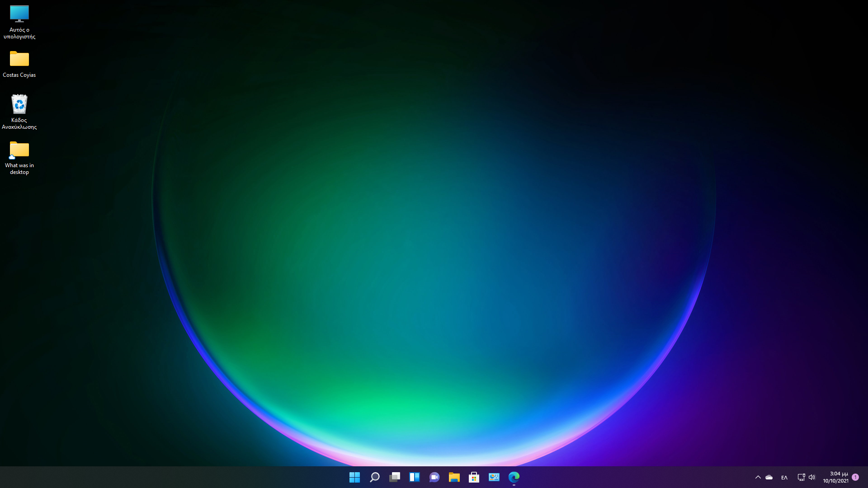Screen dimensions: 868x488
Task: Click the OneDrive cloud tray icon
Action: [769, 477]
